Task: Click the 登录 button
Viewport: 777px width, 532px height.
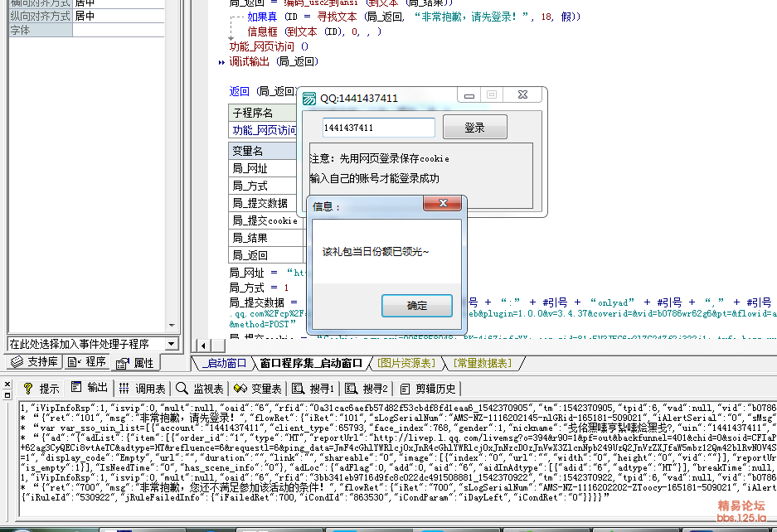Action: (x=474, y=128)
